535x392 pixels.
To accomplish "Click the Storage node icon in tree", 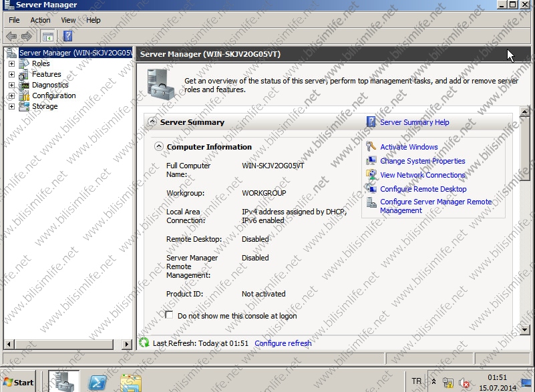I will point(24,106).
